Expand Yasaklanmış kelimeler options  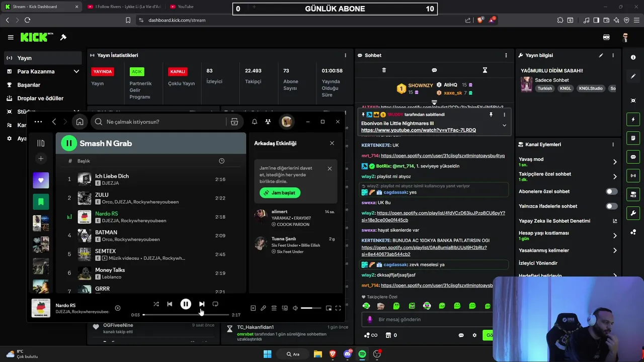click(615, 250)
